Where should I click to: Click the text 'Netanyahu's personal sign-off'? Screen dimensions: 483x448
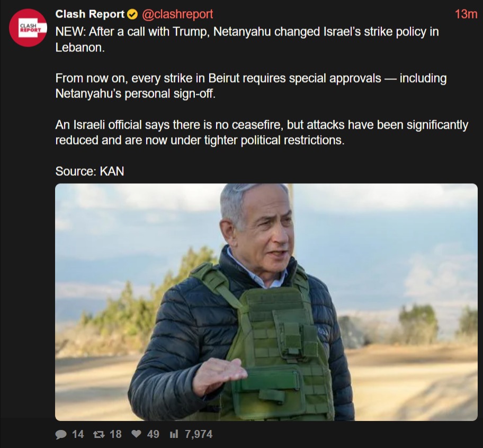click(x=135, y=94)
